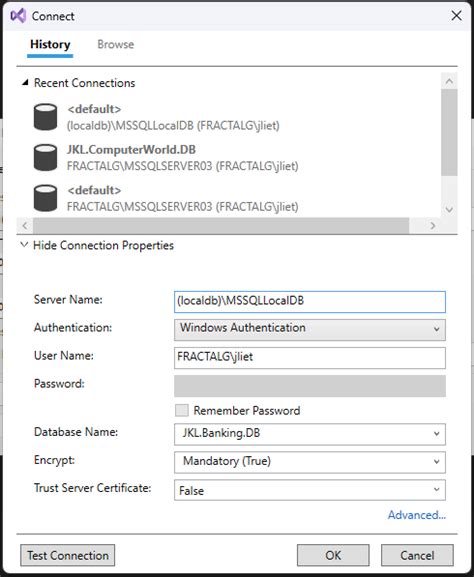Open Trust Server Certificate dropdown
The width and height of the screenshot is (474, 577).
coord(310,490)
